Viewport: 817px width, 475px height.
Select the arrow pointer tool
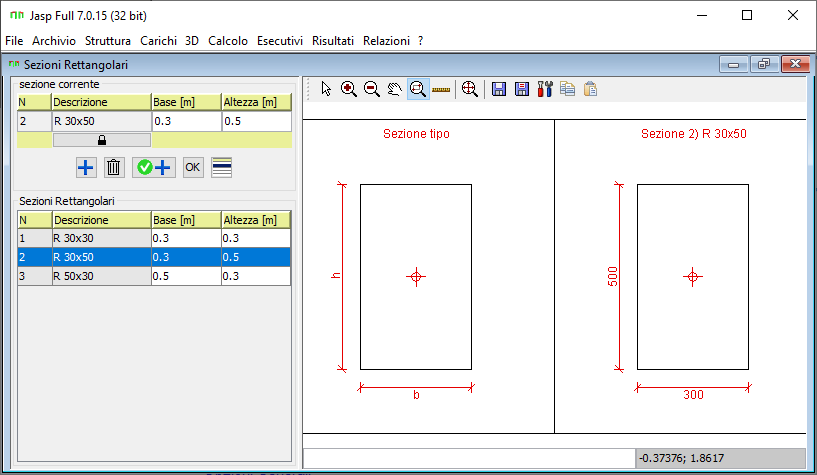pyautogui.click(x=326, y=89)
